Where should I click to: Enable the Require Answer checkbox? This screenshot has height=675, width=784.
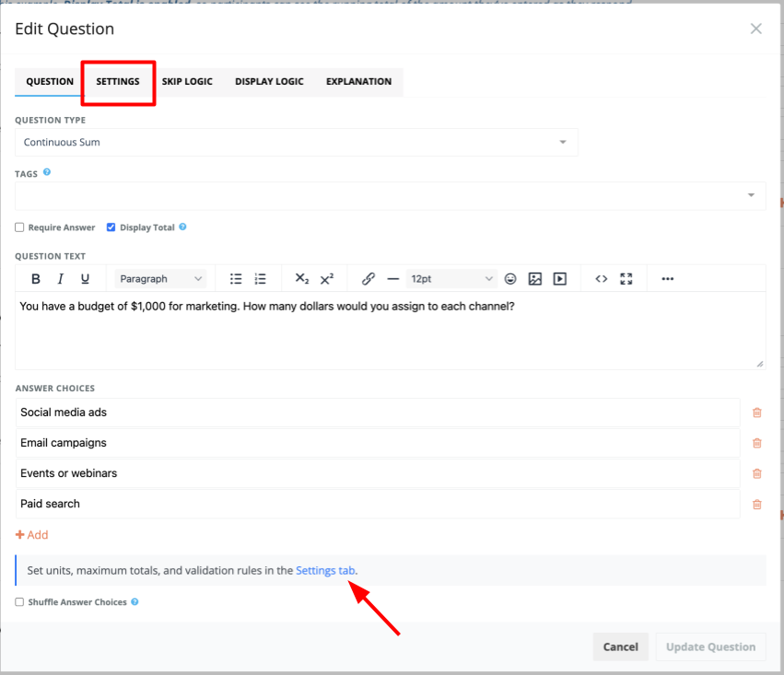point(19,227)
